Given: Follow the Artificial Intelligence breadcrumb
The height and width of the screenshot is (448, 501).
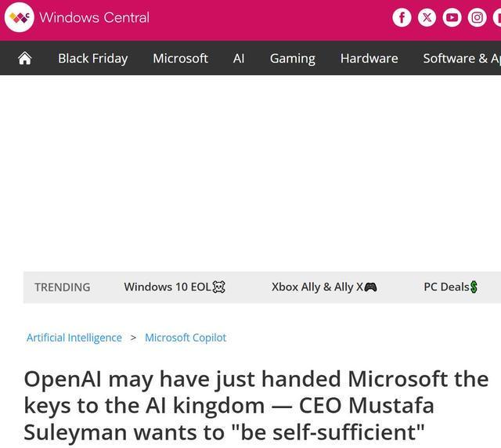Looking at the screenshot, I should (74, 338).
